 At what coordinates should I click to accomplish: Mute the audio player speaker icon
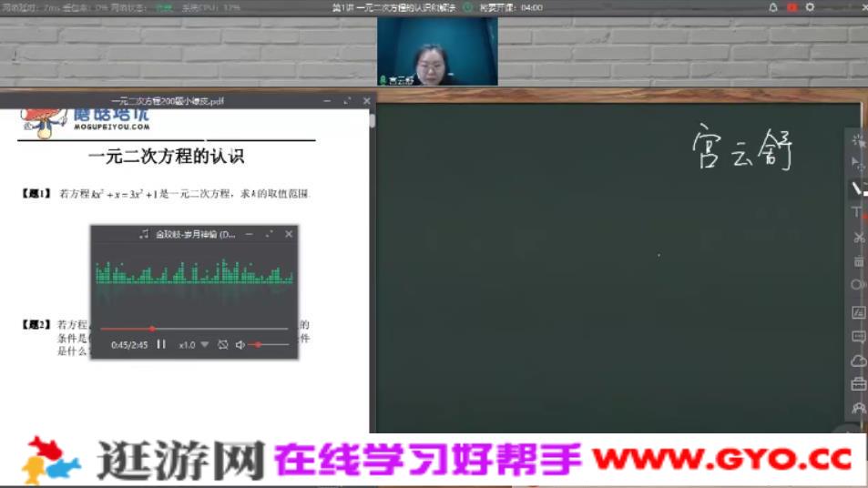[240, 345]
